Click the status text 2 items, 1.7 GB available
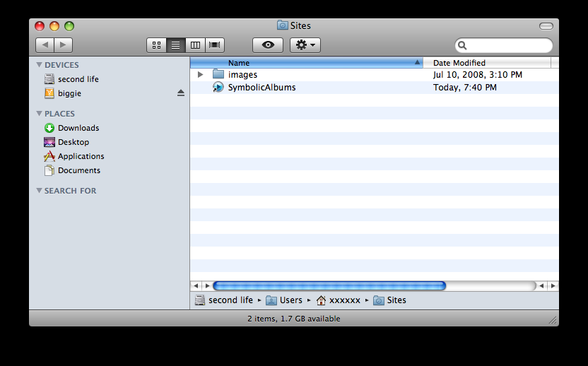This screenshot has width=588, height=366. click(x=293, y=319)
